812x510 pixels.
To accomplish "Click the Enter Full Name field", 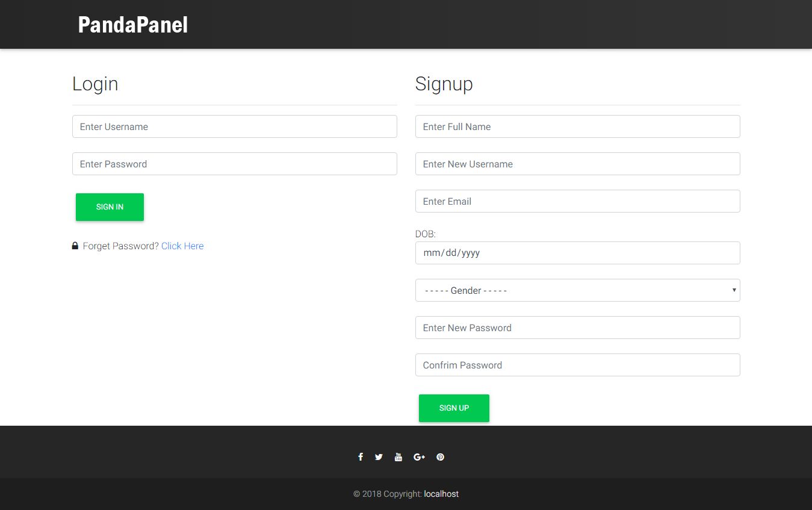I will [x=577, y=126].
